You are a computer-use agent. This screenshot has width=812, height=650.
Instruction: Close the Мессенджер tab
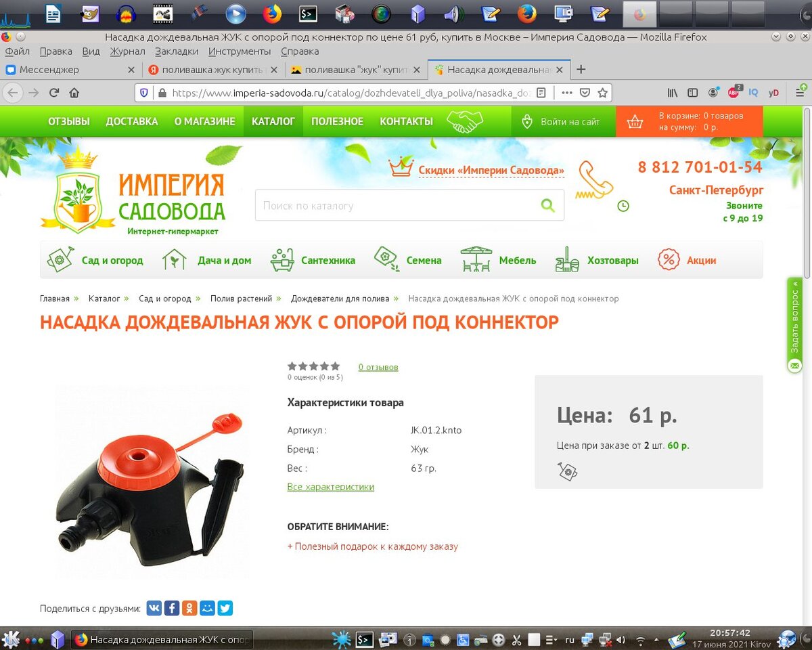pyautogui.click(x=131, y=70)
